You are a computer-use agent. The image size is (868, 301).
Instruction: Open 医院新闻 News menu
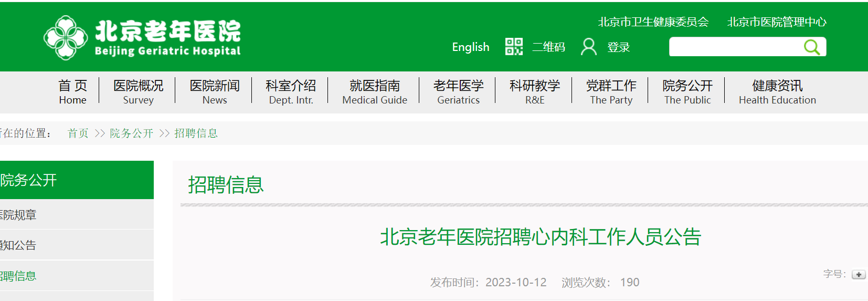tap(215, 92)
